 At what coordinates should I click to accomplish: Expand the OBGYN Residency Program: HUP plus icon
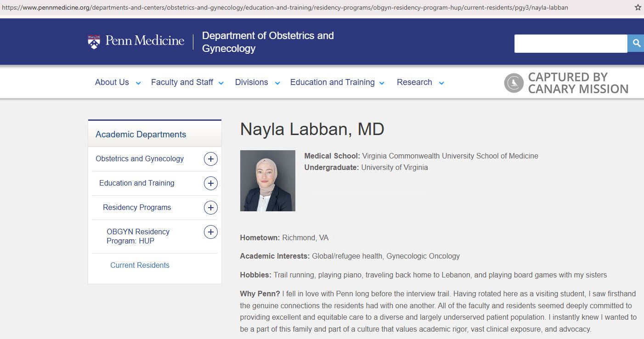pyautogui.click(x=210, y=232)
